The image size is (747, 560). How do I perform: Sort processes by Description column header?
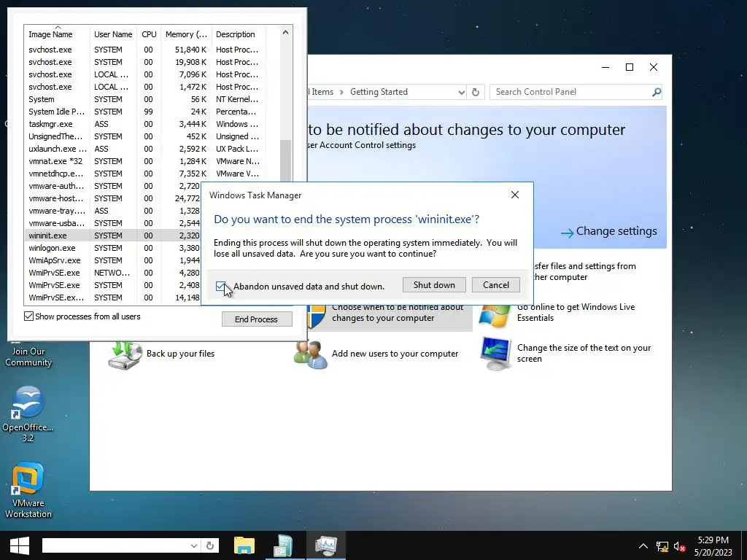[x=239, y=34]
